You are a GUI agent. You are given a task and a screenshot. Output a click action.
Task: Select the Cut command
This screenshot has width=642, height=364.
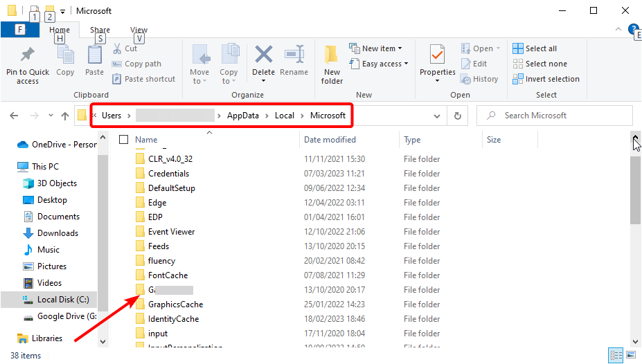(x=125, y=48)
